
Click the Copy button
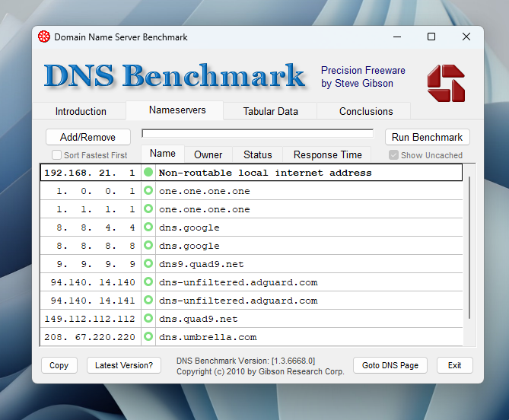click(x=59, y=365)
